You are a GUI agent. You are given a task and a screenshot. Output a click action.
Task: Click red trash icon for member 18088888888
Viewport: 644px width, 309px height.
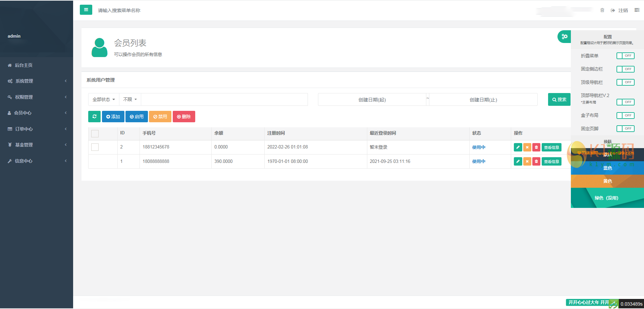[x=536, y=162]
